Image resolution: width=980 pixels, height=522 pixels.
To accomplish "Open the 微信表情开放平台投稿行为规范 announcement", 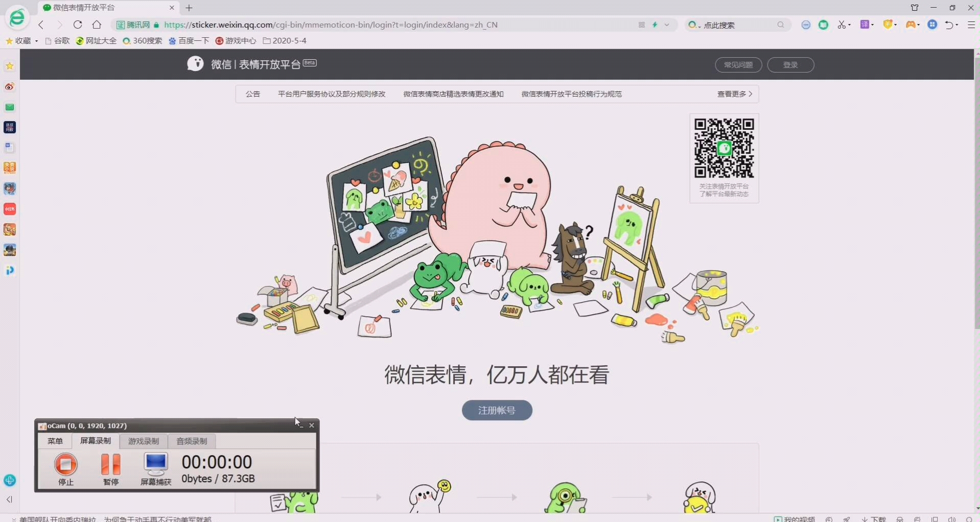I will point(571,94).
